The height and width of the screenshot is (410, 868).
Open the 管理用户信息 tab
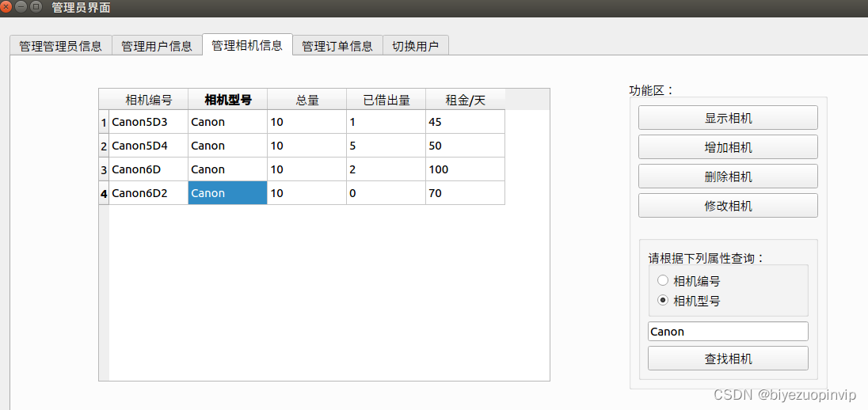pos(157,45)
